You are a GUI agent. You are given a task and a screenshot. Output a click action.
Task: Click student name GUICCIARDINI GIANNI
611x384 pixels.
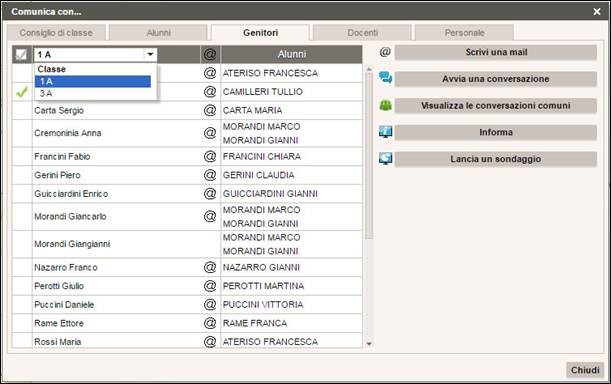pyautogui.click(x=270, y=193)
